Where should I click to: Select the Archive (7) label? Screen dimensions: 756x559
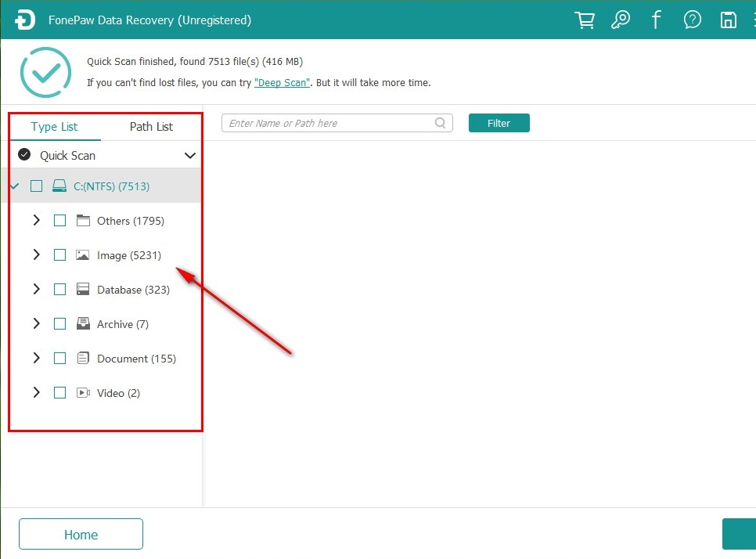click(x=123, y=325)
